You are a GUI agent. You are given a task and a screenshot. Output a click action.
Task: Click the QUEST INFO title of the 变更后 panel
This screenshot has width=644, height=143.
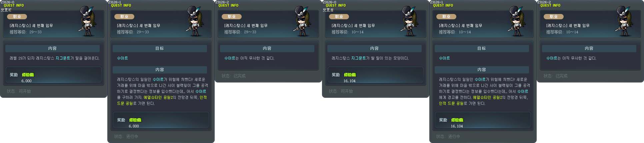(x=336, y=5)
